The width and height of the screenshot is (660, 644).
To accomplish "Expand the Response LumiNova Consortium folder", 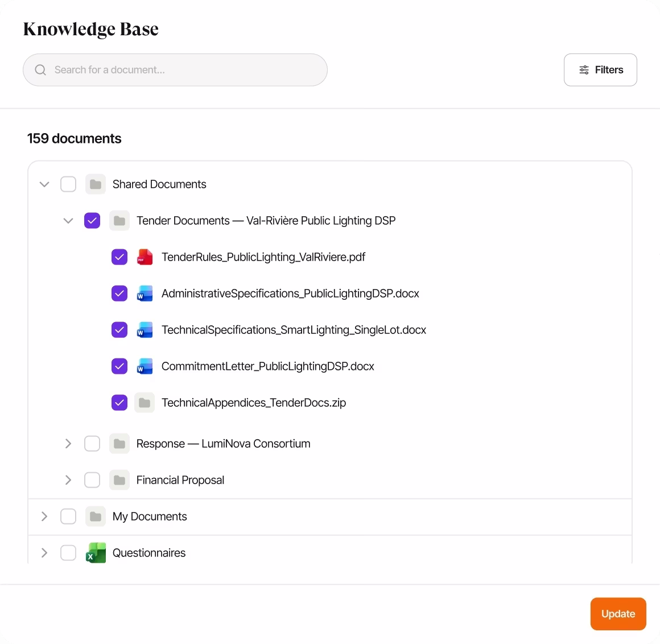I will click(x=68, y=444).
